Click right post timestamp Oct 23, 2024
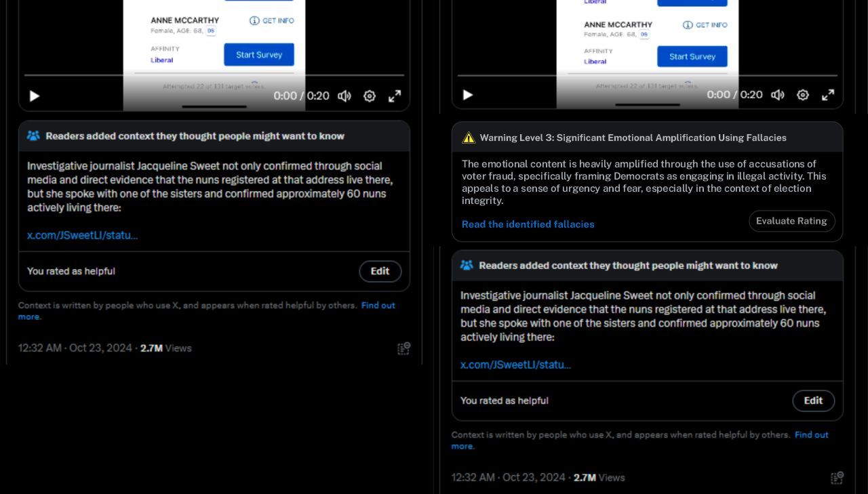Screen dimensions: 868x494 tap(509, 478)
